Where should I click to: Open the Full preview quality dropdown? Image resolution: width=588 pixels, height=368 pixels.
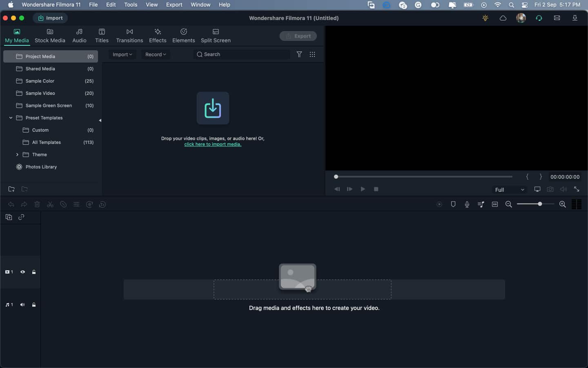tap(510, 190)
